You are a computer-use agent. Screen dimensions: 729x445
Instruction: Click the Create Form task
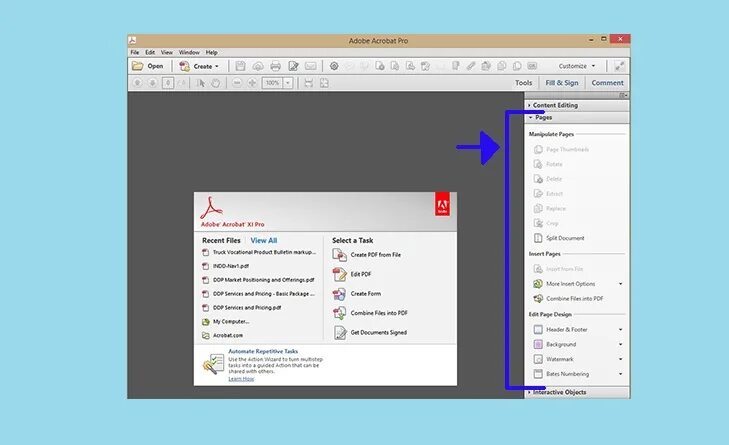click(357, 294)
